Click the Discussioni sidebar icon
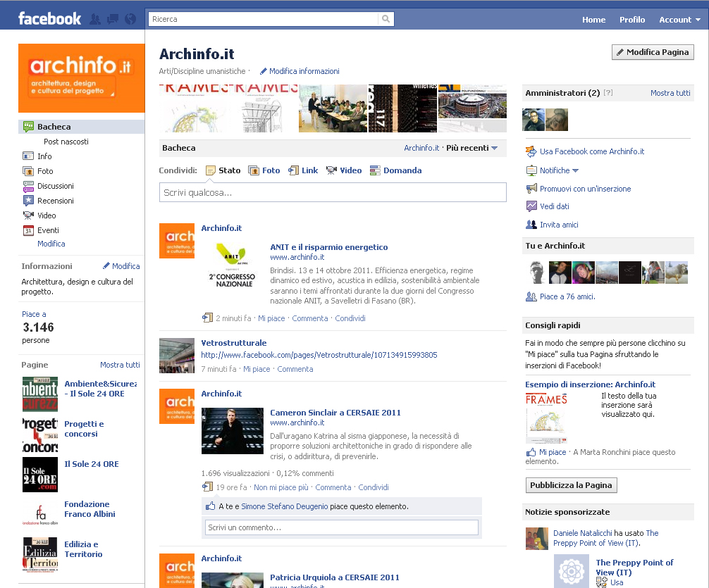 point(28,186)
